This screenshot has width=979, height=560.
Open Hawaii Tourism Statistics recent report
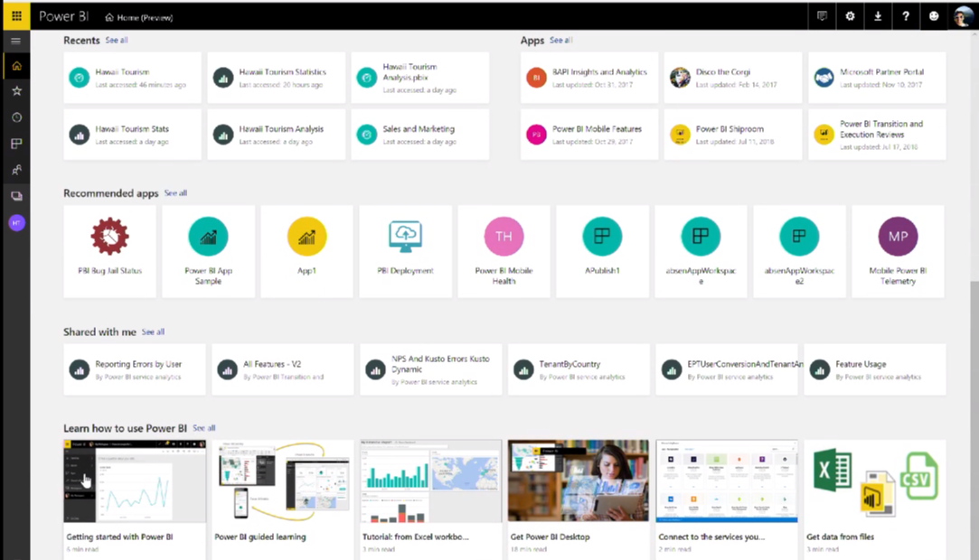[276, 78]
